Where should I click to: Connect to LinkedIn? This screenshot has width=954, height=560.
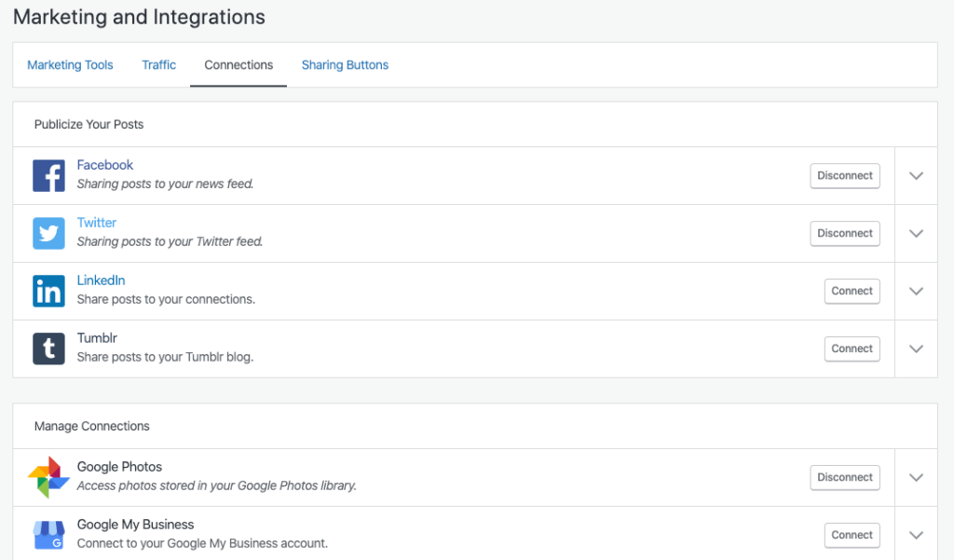click(852, 291)
